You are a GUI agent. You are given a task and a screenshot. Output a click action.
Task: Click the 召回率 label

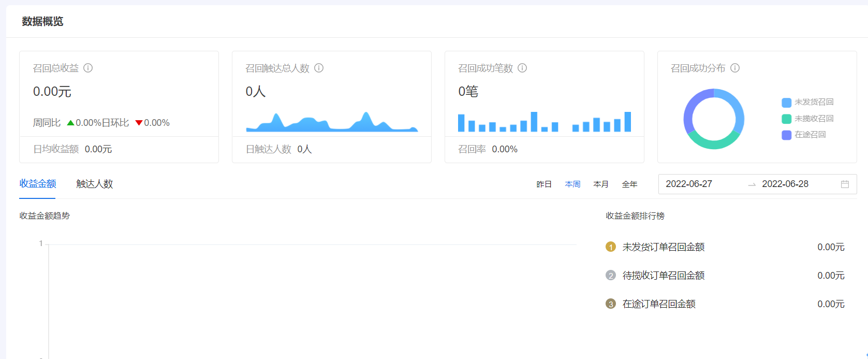coord(472,149)
